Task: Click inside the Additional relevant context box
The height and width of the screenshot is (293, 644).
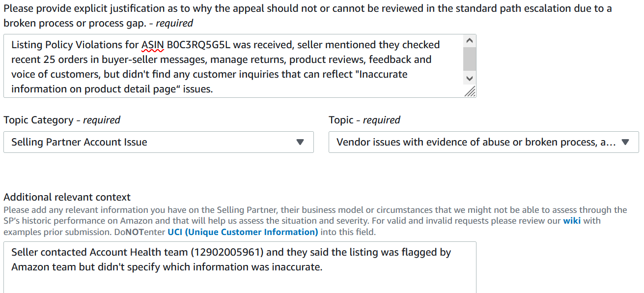Action: pyautogui.click(x=240, y=267)
